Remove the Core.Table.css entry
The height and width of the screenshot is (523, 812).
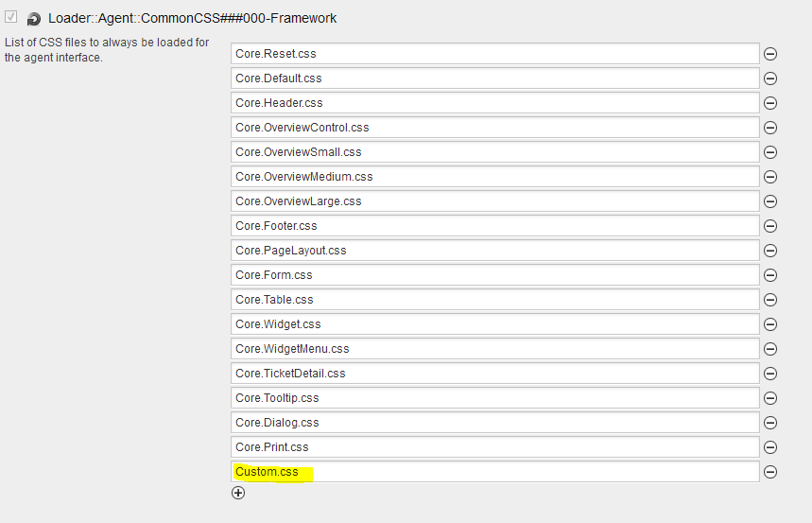coord(770,300)
